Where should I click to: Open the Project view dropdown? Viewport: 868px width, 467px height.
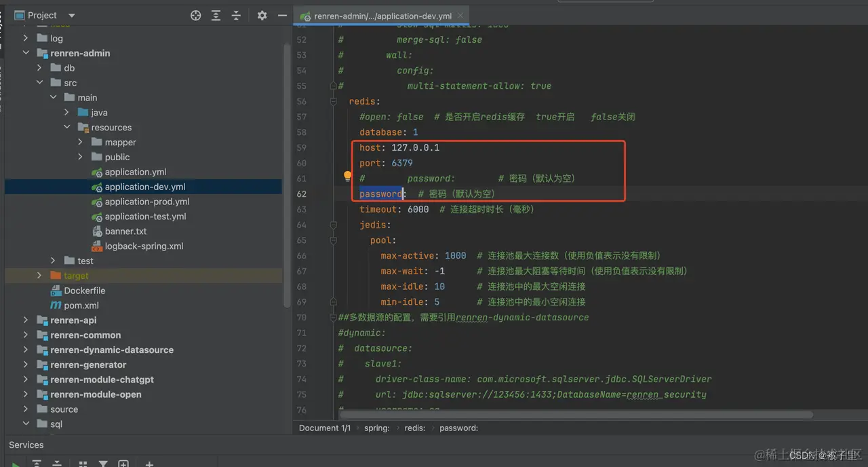click(x=72, y=15)
